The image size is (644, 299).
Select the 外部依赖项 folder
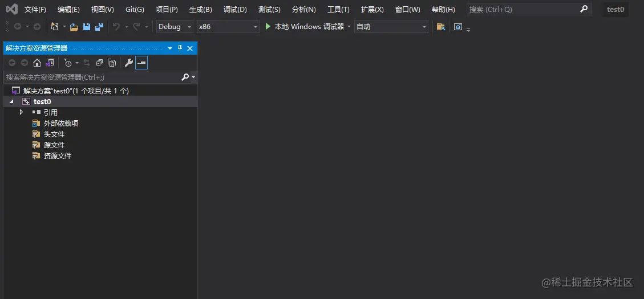coord(61,123)
